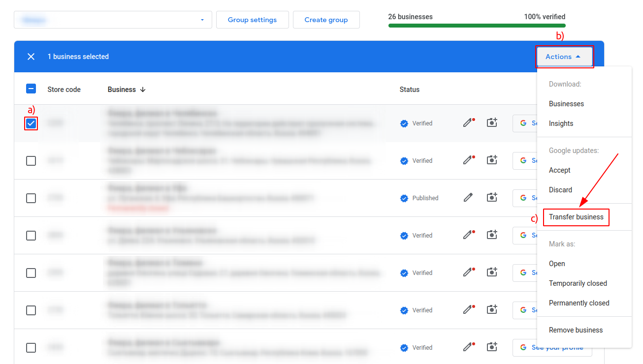Choose Insights under Download
Screen dimensions: 643x364
(x=584, y=123)
